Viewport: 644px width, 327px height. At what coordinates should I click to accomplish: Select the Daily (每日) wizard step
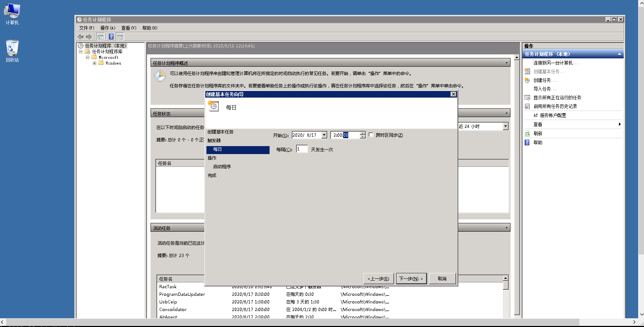[x=238, y=150]
